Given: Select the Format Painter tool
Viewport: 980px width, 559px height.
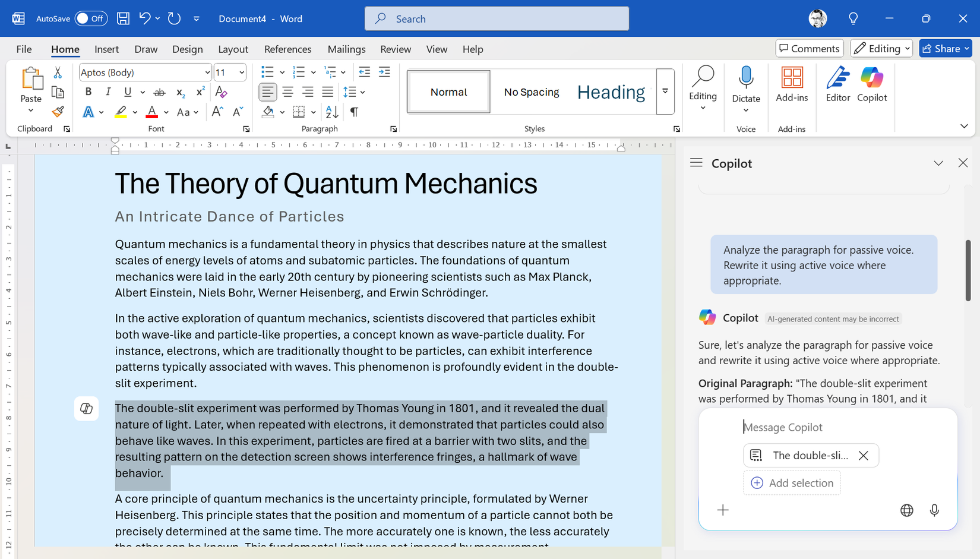Looking at the screenshot, I should (57, 112).
